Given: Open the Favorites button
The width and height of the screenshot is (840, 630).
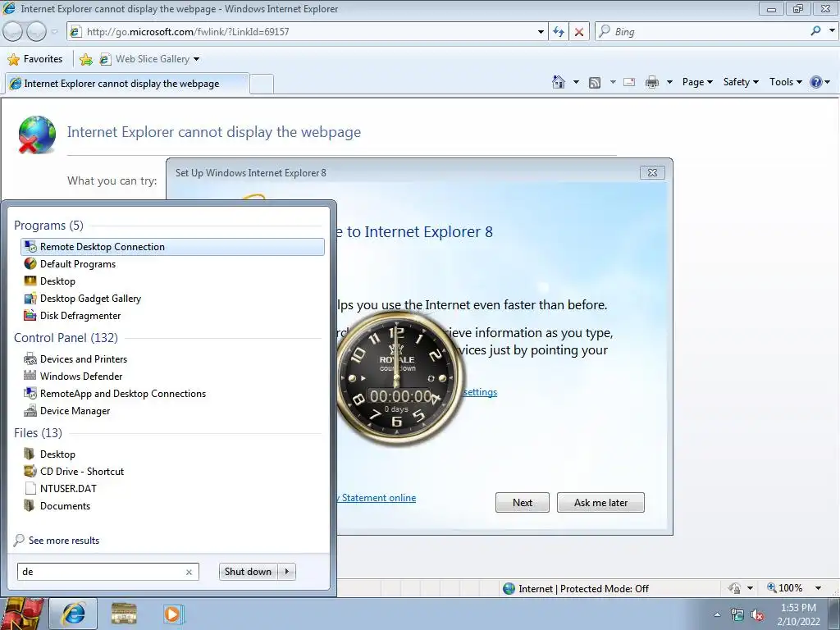Looking at the screenshot, I should click(x=35, y=59).
